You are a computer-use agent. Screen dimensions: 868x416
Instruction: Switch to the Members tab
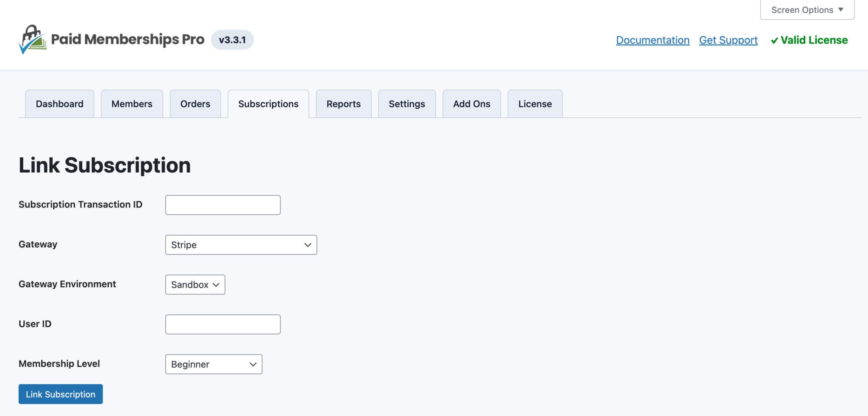(x=132, y=104)
